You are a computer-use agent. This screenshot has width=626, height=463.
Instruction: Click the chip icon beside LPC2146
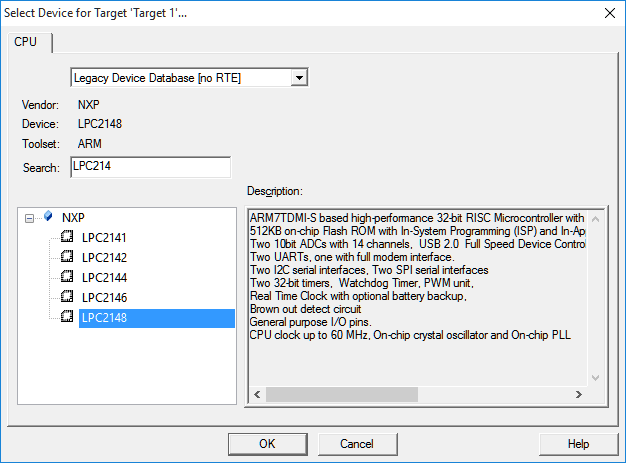(67, 296)
